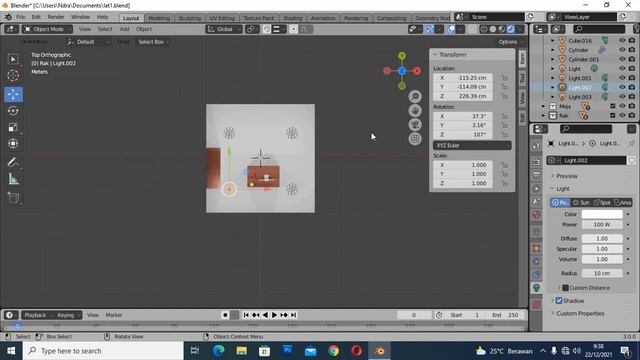Open the Tool properties tab icon
Image resolution: width=640 pixels, height=360 pixels.
(537, 146)
